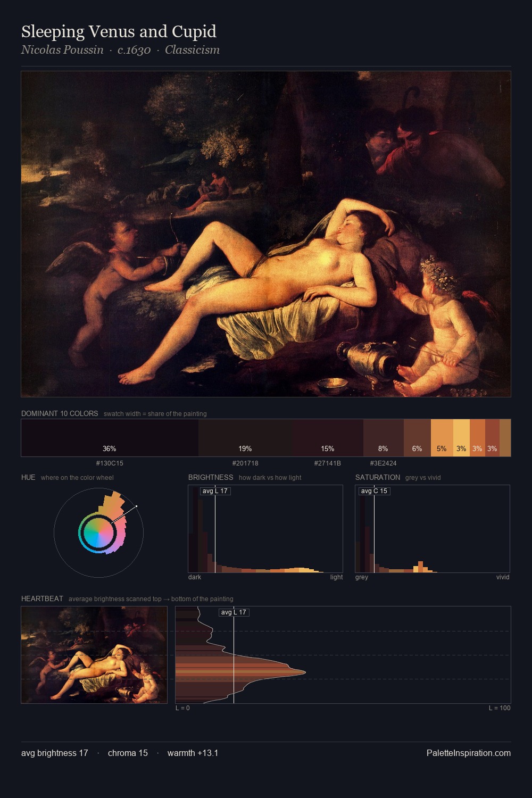Select the reddish-brown 3% swatch
This screenshot has height=798, width=532.
tap(492, 438)
